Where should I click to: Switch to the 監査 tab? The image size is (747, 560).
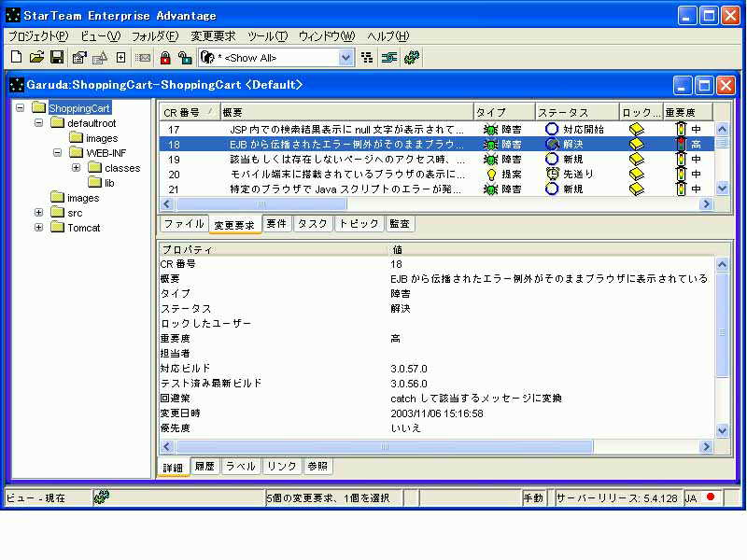(x=400, y=224)
